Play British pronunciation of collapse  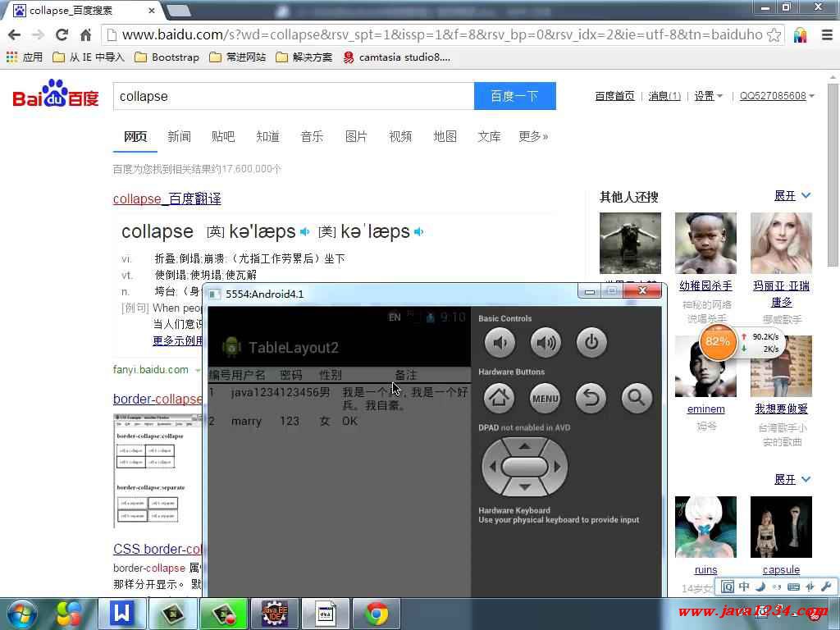coord(305,231)
